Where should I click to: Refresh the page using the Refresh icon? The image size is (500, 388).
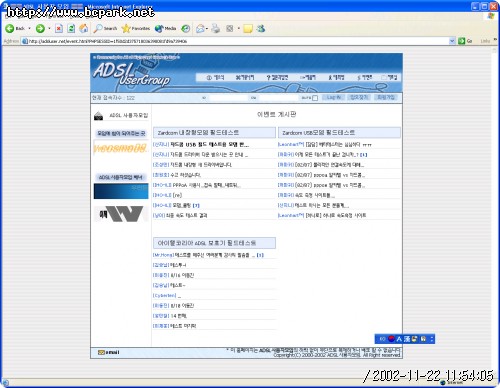(x=71, y=29)
